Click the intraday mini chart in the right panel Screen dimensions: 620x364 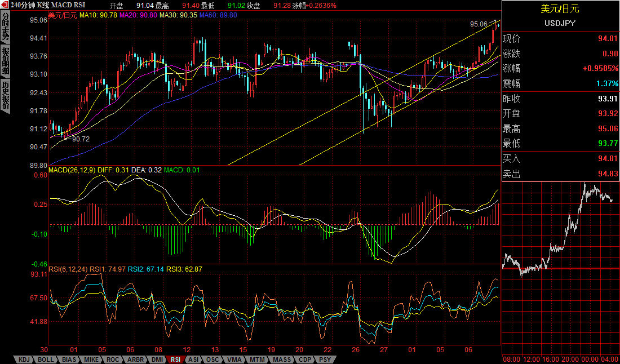coord(560,268)
